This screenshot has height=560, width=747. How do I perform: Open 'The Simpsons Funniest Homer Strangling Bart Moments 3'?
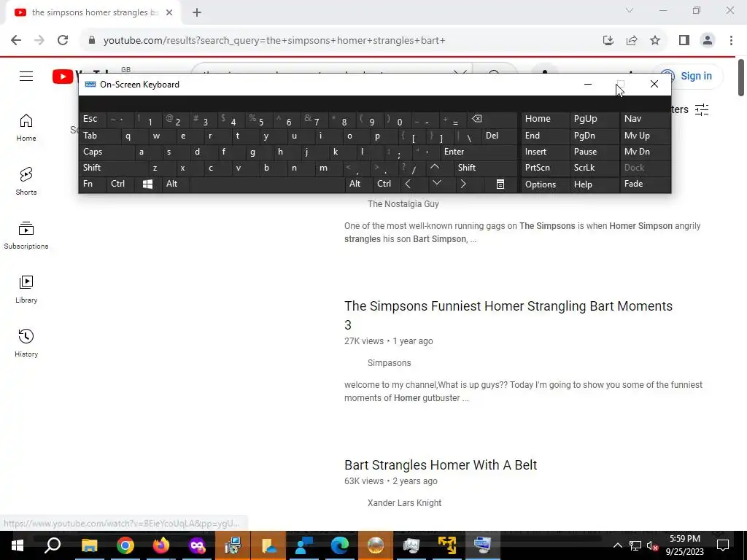coord(508,315)
